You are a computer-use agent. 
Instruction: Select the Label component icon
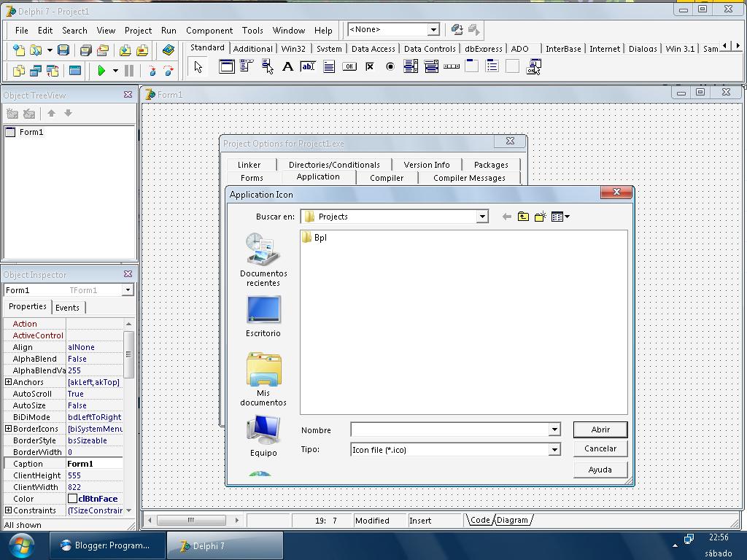pyautogui.click(x=287, y=66)
